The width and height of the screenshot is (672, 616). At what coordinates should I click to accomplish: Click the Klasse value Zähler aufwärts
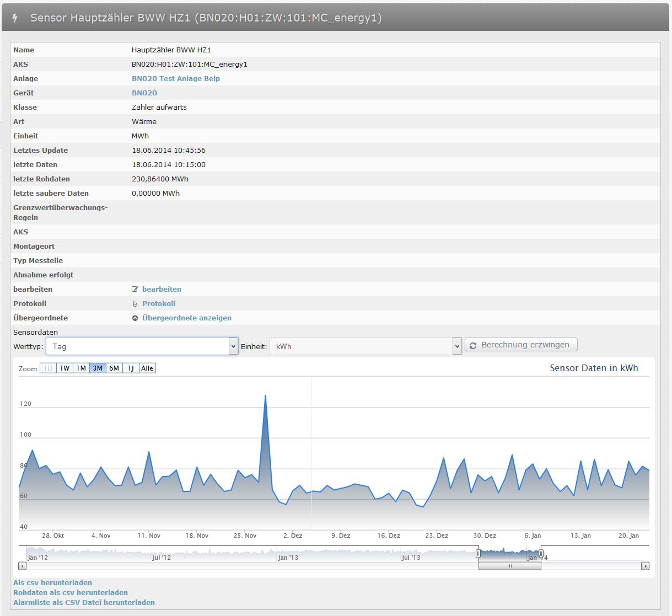(x=159, y=107)
